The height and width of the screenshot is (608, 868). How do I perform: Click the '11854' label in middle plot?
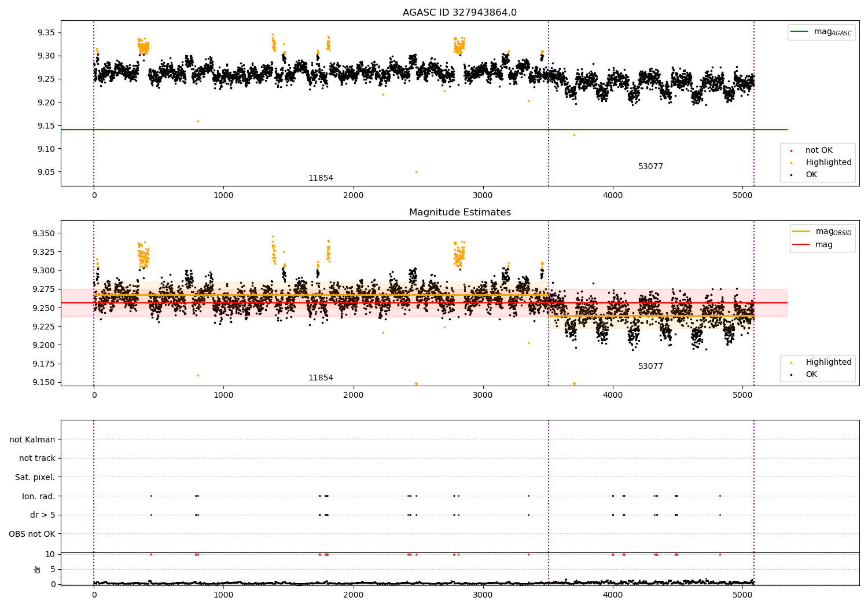321,378
